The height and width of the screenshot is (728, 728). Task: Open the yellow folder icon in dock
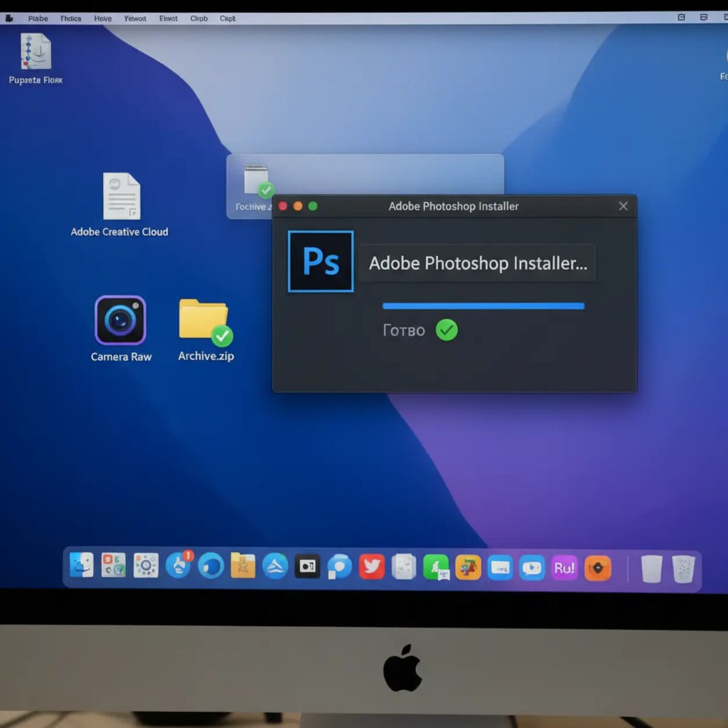click(x=243, y=565)
